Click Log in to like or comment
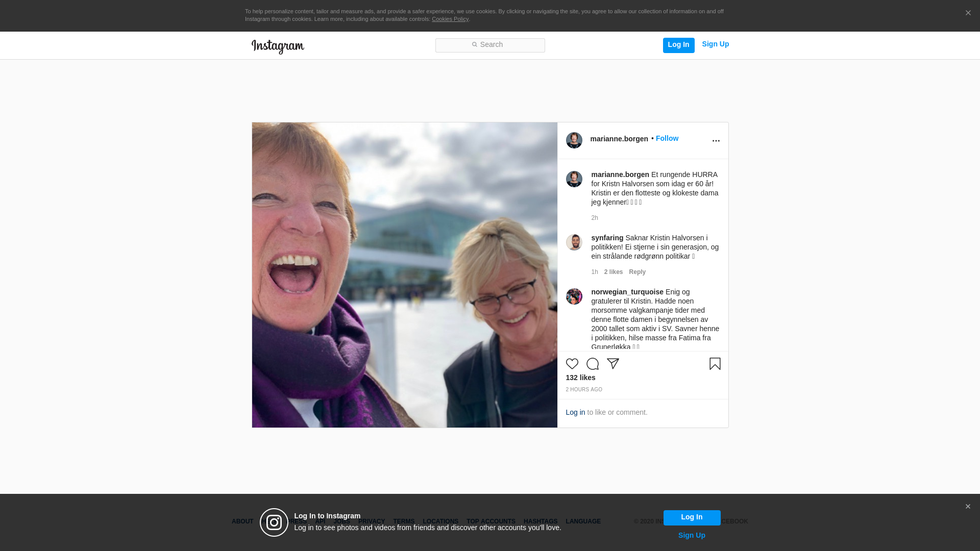This screenshot has height=551, width=980. 575,412
